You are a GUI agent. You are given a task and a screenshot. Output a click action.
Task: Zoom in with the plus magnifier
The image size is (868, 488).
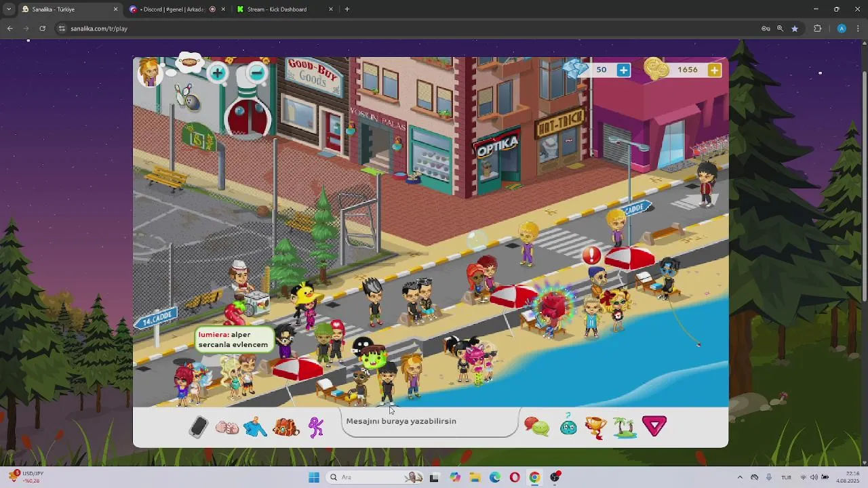pyautogui.click(x=218, y=73)
